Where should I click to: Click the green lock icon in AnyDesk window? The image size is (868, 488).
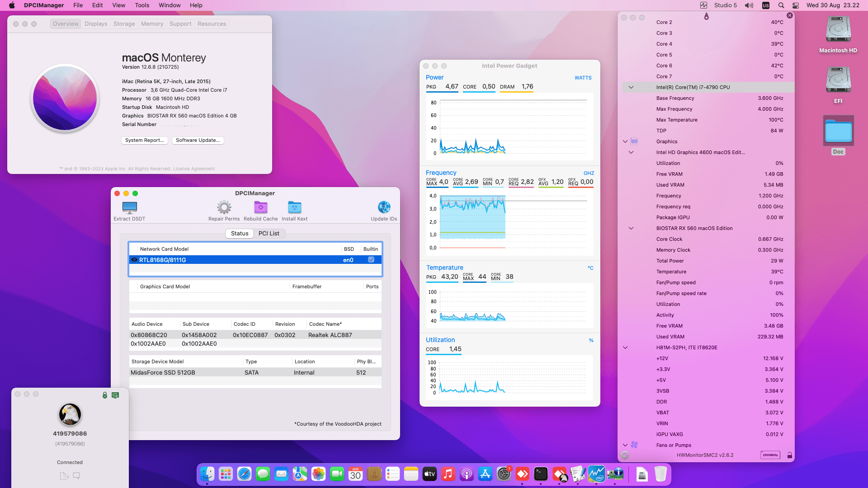point(105,395)
